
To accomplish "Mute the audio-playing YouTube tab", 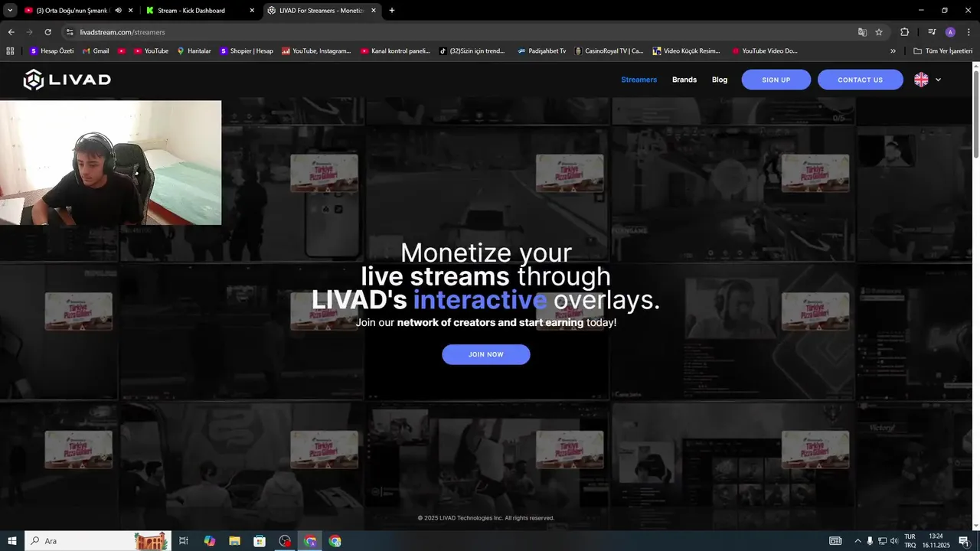I will (x=119, y=11).
